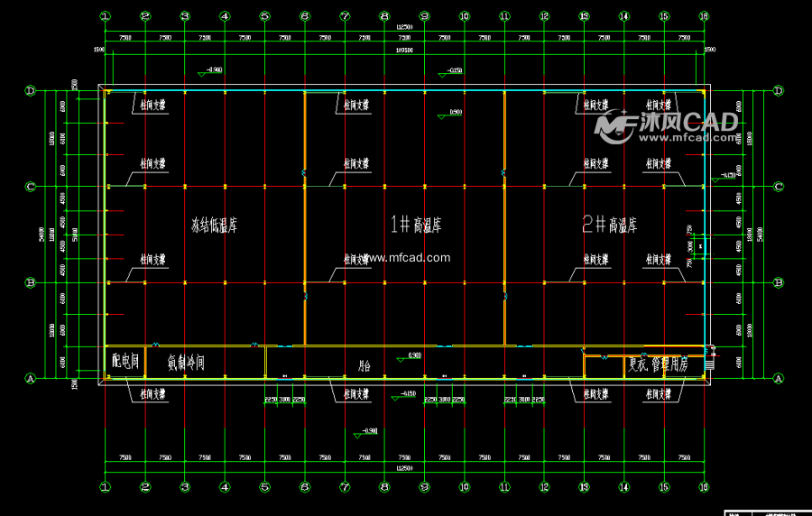Click the 更衣、管理用房 room label
Image resolution: width=812 pixels, height=516 pixels.
point(658,365)
